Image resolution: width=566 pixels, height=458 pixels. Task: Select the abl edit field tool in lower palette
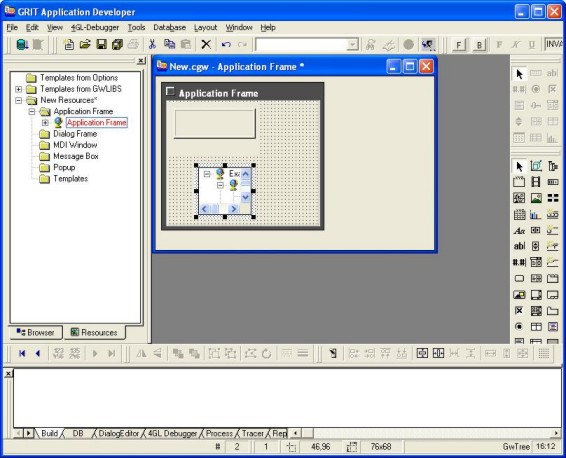point(519,247)
